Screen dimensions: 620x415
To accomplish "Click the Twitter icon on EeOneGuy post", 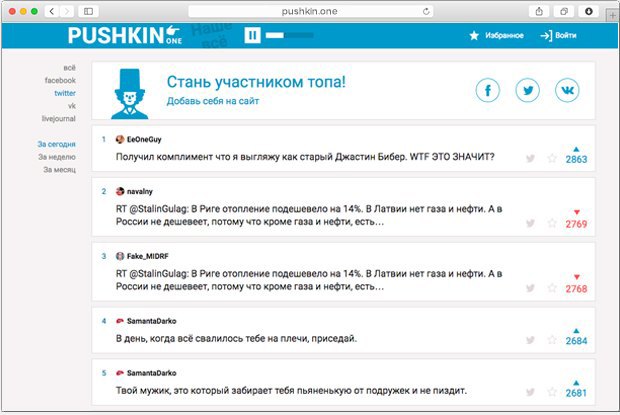I will point(530,158).
